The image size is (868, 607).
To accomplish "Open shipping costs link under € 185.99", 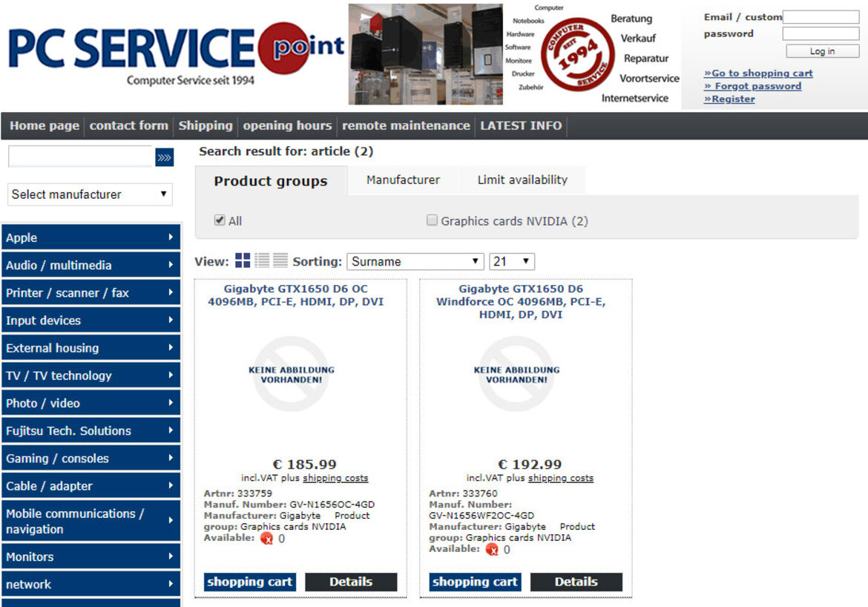I will coord(335,478).
